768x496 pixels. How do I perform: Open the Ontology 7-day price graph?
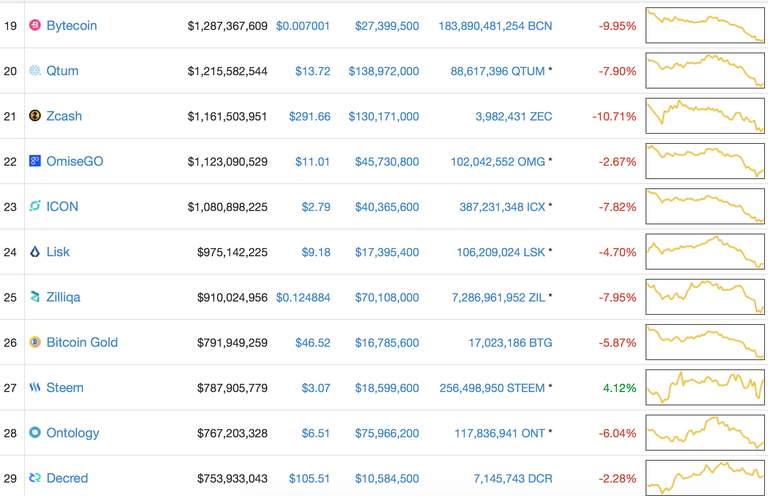[705, 432]
